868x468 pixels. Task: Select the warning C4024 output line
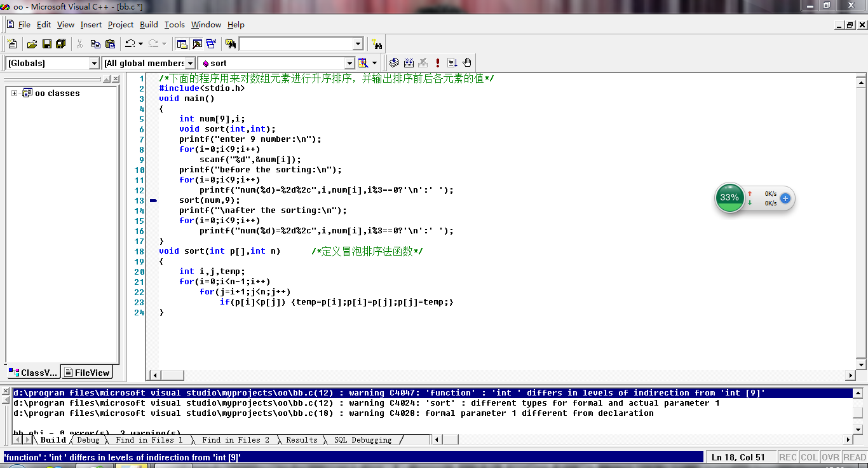pyautogui.click(x=432, y=403)
